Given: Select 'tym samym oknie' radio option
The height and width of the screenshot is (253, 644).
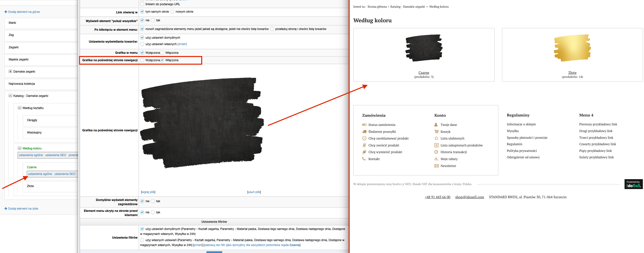Looking at the screenshot, I should click(142, 11).
